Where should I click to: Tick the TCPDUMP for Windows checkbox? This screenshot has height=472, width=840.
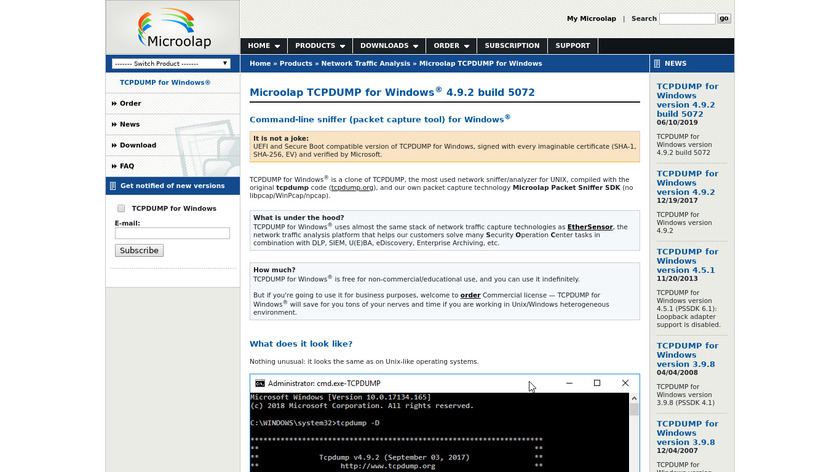tap(121, 208)
